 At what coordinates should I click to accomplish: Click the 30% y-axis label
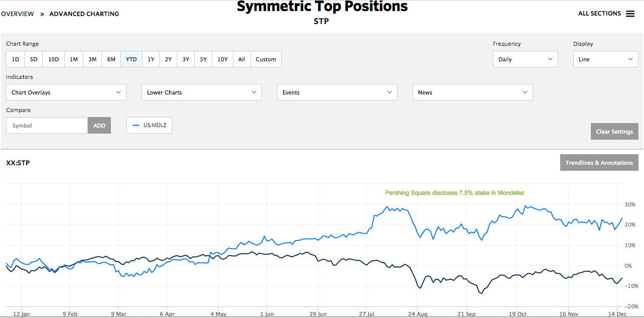point(630,204)
